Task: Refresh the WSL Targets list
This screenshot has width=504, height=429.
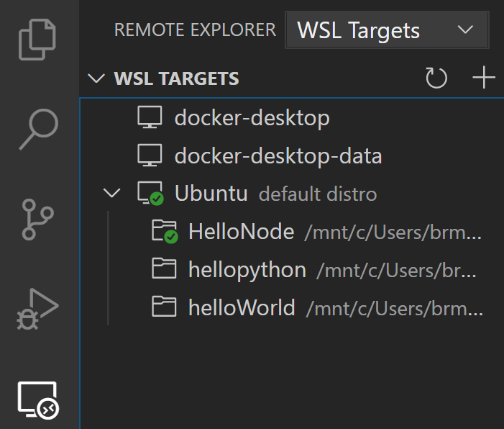Action: click(x=436, y=78)
